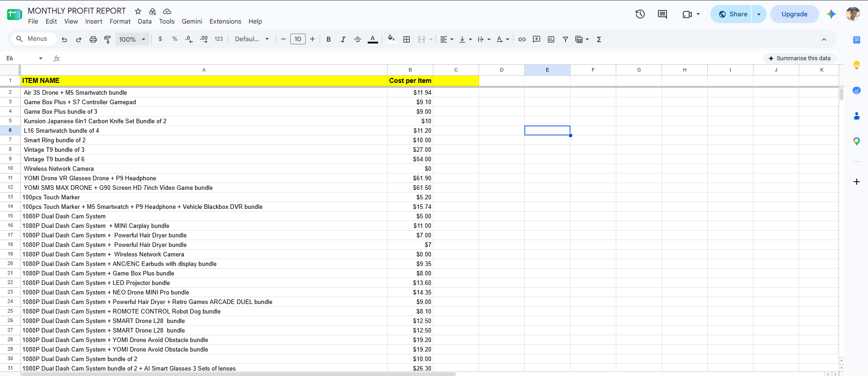The height and width of the screenshot is (376, 868).
Task: Toggle strikethrough formatting
Action: coord(358,39)
